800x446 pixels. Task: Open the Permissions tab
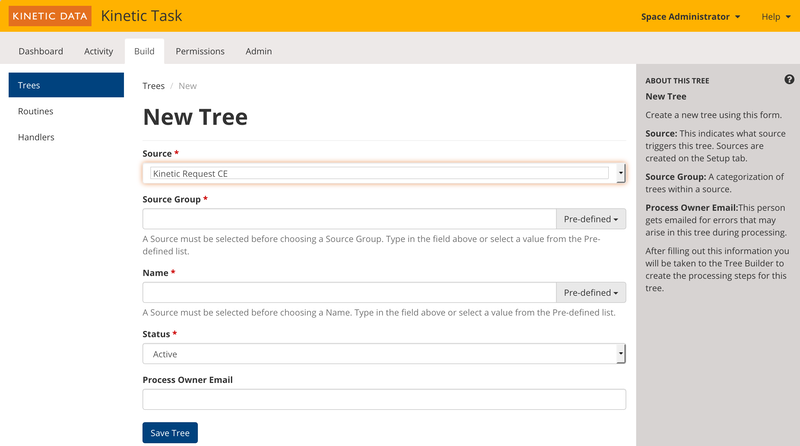tap(200, 51)
